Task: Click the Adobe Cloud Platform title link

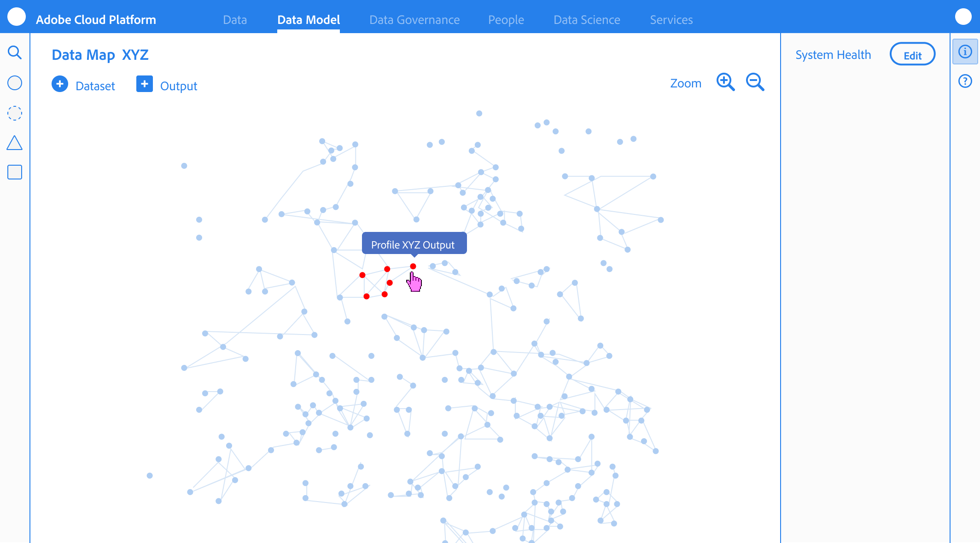Action: [96, 20]
